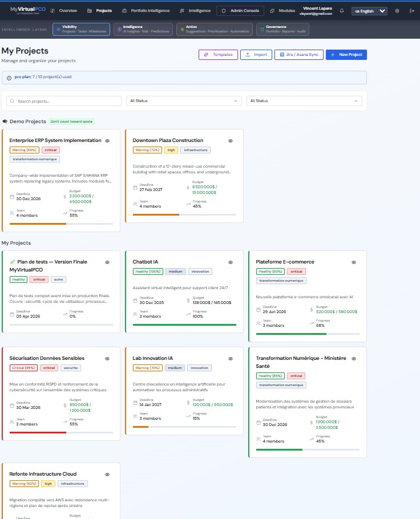The width and height of the screenshot is (420, 519).
Task: Click the logout arrow icon
Action: [411, 11]
